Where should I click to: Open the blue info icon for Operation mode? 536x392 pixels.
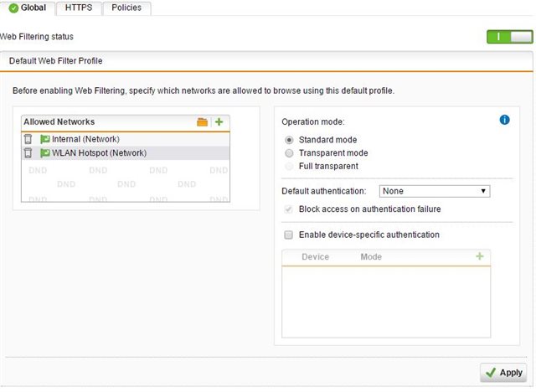point(504,120)
